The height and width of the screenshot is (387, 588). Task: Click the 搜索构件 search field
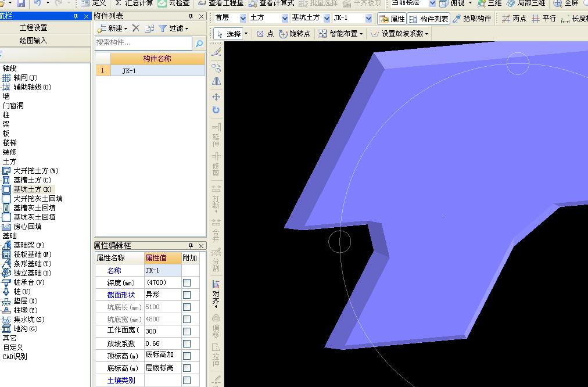(x=144, y=43)
